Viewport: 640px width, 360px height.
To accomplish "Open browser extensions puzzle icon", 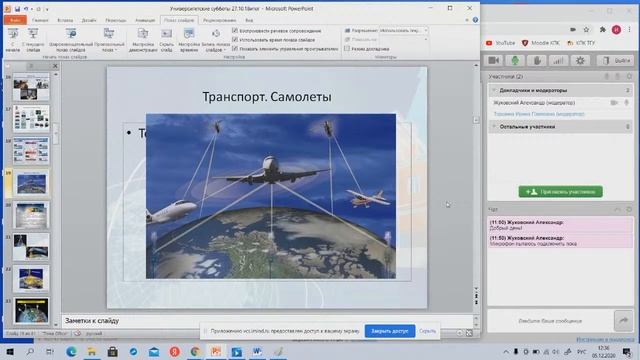I will 602,29.
